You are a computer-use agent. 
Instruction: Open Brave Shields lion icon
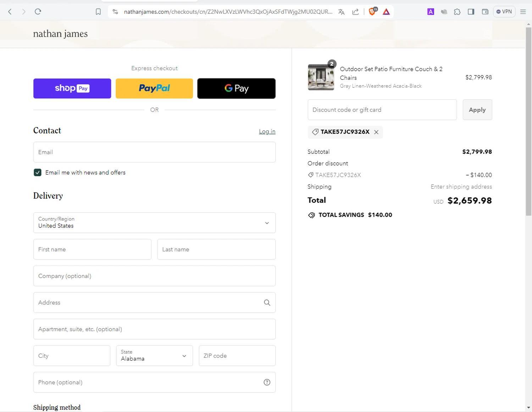coord(372,11)
